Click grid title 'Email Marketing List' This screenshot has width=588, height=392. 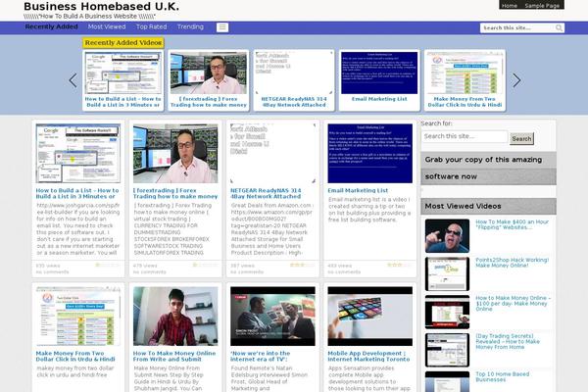(358, 190)
